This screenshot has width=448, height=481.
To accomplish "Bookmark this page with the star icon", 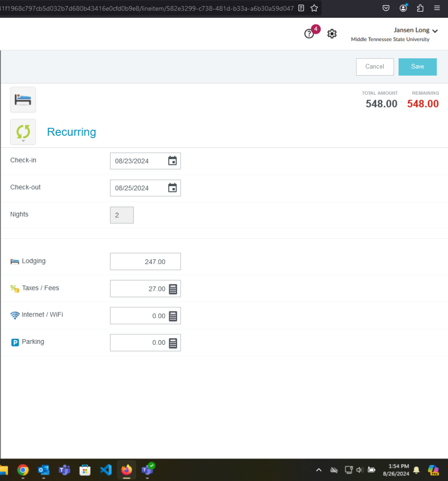I will point(314,8).
